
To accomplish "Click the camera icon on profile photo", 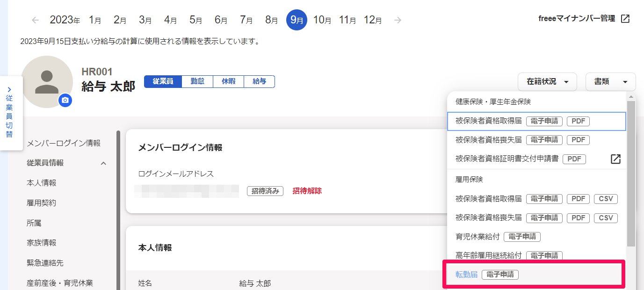I will (x=65, y=100).
